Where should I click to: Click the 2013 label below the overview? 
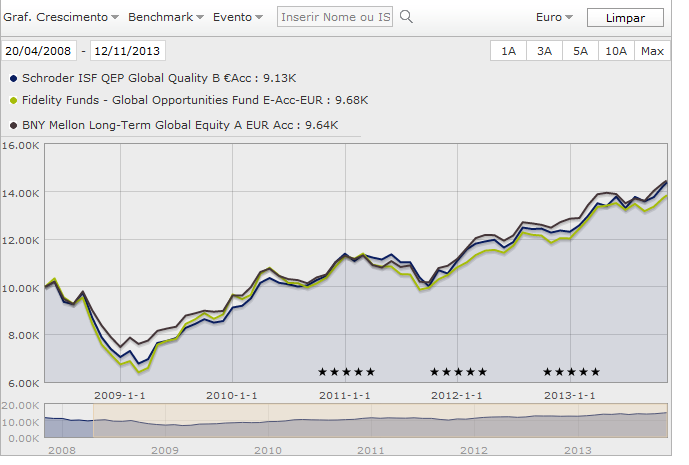pyautogui.click(x=578, y=450)
